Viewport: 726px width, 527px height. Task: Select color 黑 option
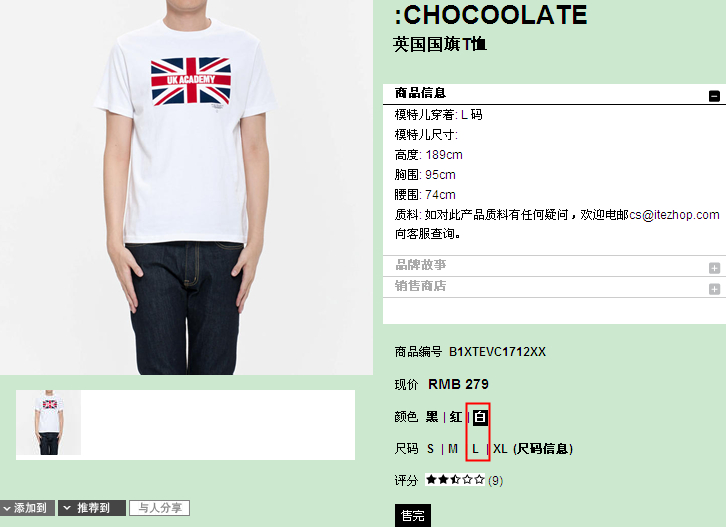[x=432, y=417]
